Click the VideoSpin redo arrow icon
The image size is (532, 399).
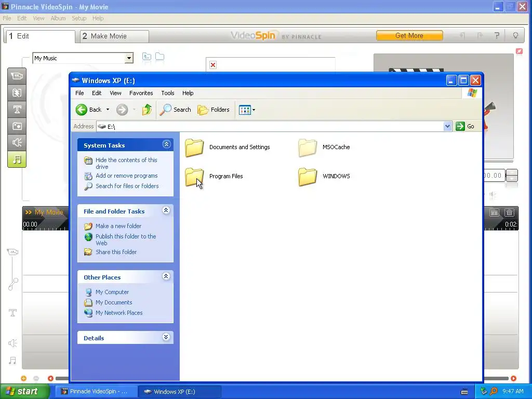click(480, 35)
